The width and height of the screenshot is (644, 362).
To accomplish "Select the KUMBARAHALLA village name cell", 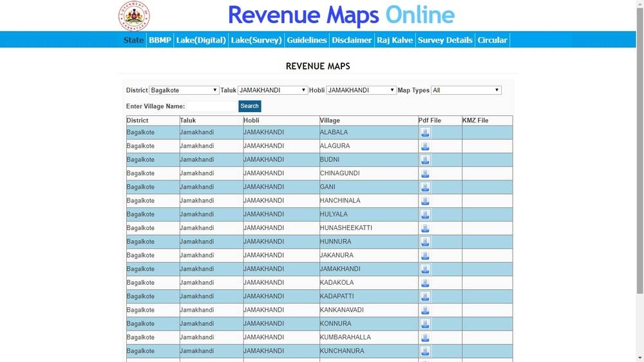I will pos(368,338).
